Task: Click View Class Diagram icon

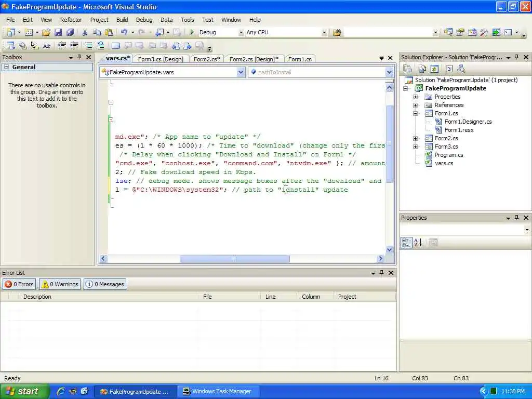Action: point(461,69)
